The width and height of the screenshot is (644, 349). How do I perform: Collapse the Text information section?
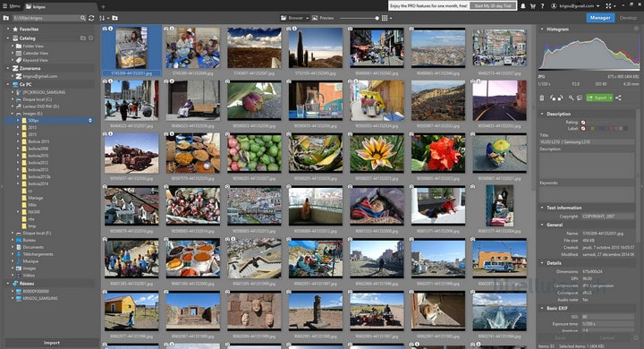point(542,208)
